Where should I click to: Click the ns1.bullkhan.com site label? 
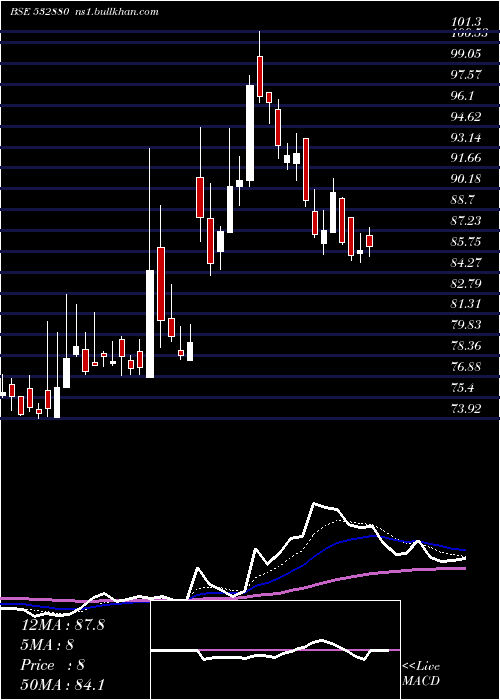tap(119, 12)
